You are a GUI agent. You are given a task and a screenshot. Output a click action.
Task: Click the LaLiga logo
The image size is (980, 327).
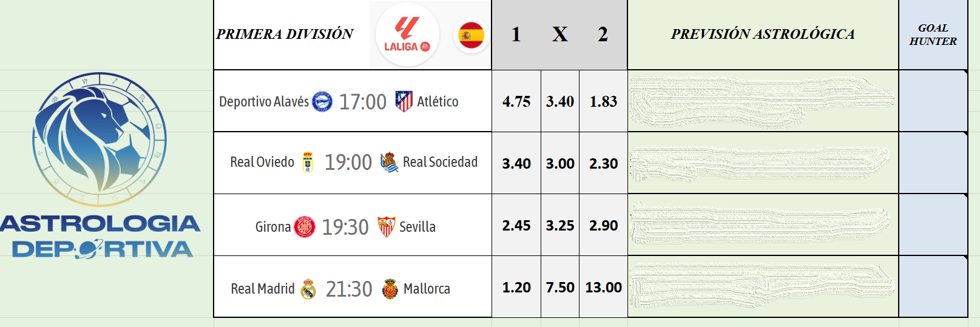pyautogui.click(x=407, y=34)
